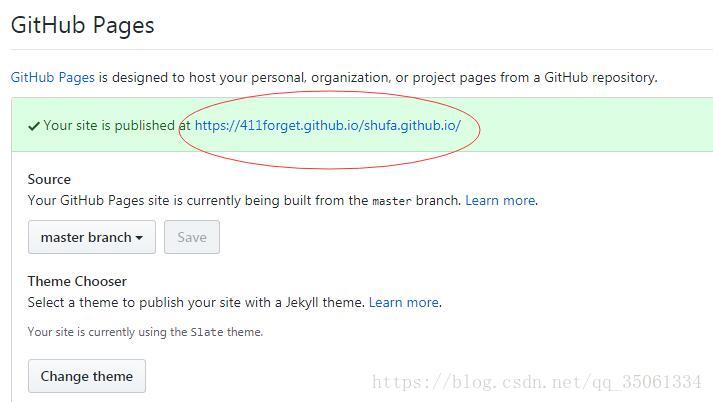This screenshot has width=713, height=402.
Task: Click the caret arrow on the master branch button
Action: [139, 238]
